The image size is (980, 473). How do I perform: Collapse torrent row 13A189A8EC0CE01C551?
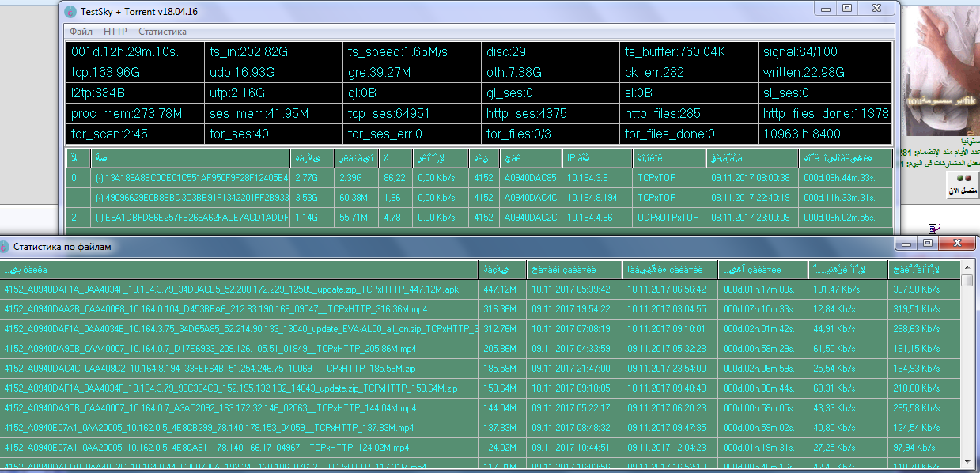(99, 178)
